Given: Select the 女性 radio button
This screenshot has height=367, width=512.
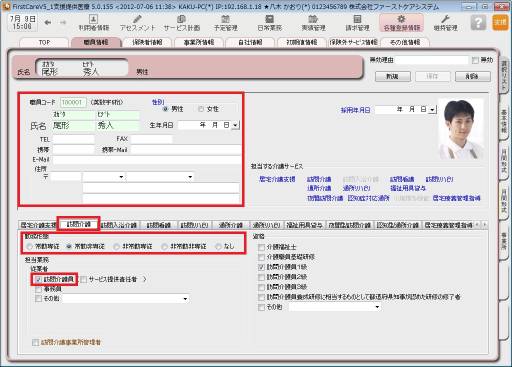Looking at the screenshot, I should pos(201,109).
